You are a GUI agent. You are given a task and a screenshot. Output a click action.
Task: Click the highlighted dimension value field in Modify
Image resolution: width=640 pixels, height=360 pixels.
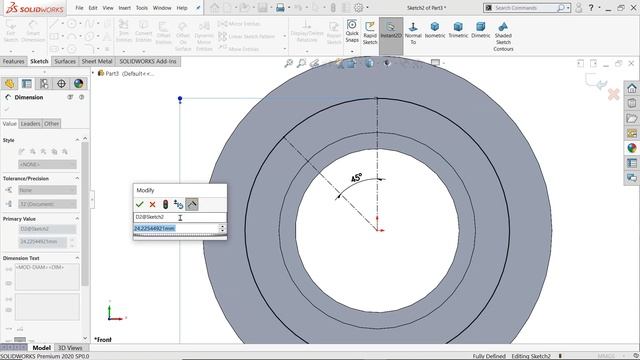tap(176, 228)
